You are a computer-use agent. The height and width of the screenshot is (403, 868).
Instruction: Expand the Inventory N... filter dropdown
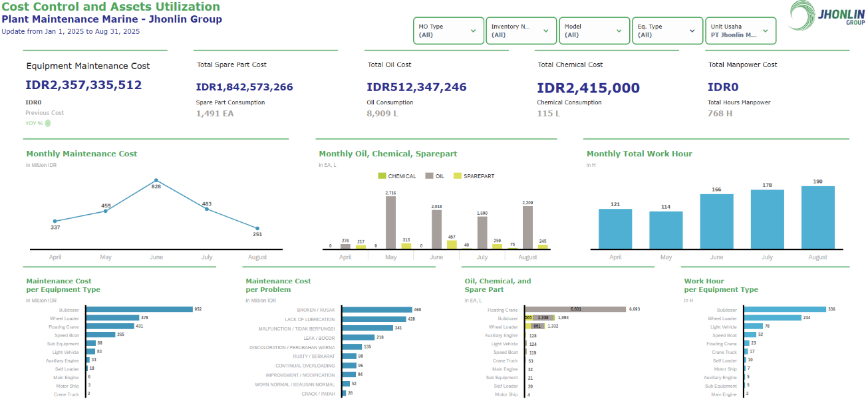coord(521,31)
